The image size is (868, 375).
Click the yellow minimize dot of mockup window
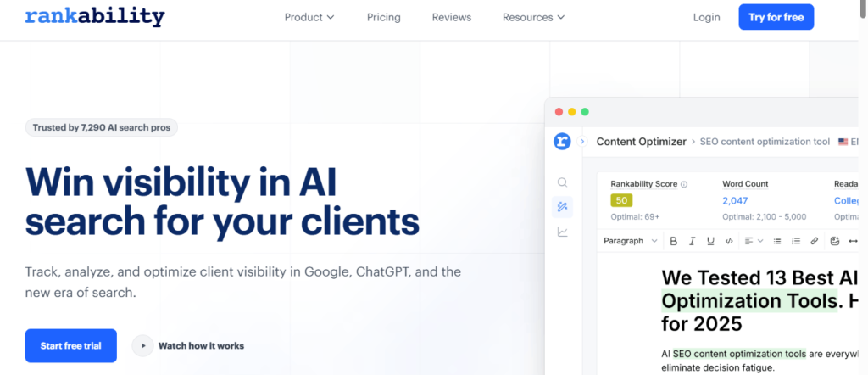click(x=572, y=112)
